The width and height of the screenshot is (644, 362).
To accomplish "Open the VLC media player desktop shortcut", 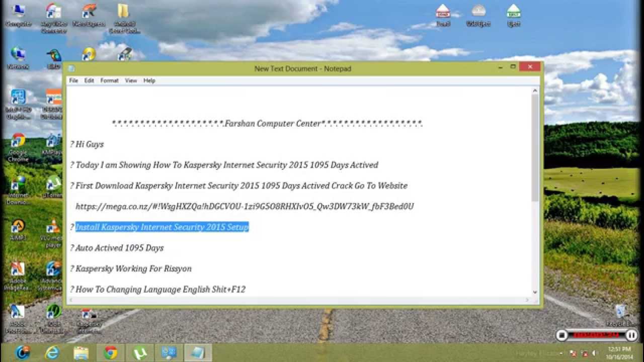I will tap(53, 233).
